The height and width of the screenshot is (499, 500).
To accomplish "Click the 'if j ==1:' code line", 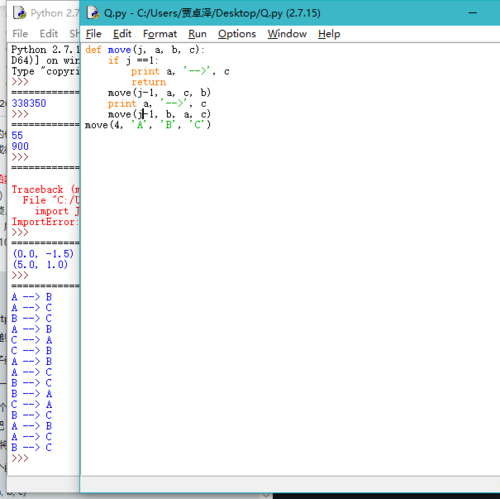I will click(133, 60).
